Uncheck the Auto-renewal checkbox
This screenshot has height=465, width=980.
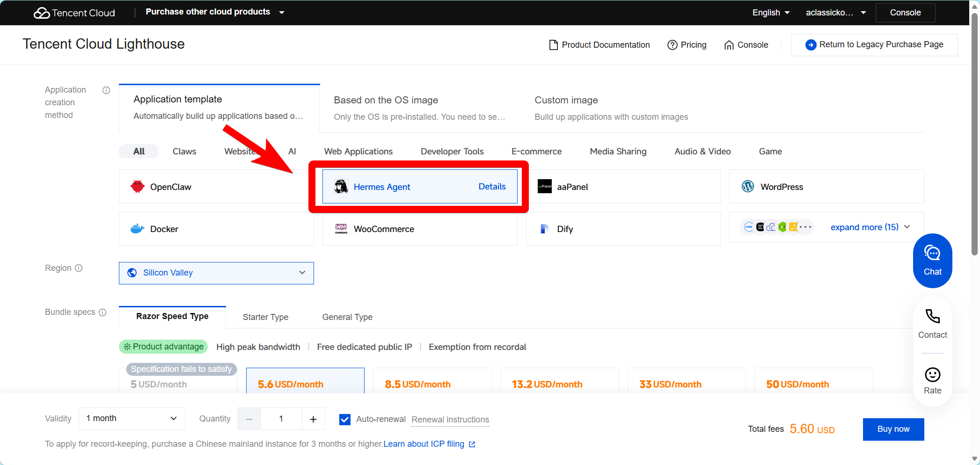click(345, 420)
